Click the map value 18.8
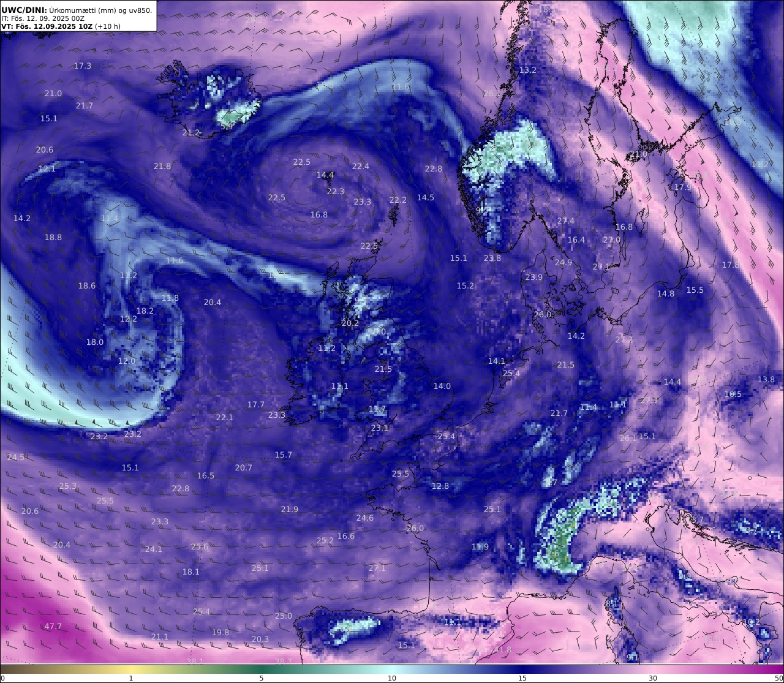Image resolution: width=784 pixels, height=683 pixels. (x=53, y=237)
